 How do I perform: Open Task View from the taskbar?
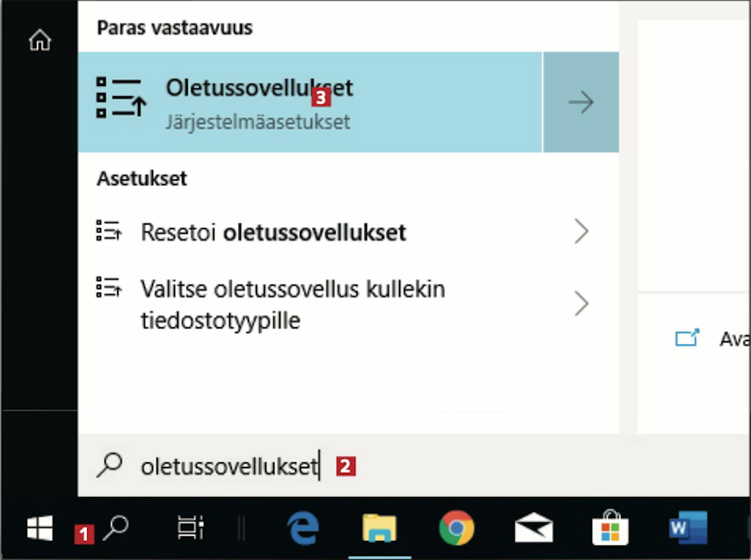(191, 528)
